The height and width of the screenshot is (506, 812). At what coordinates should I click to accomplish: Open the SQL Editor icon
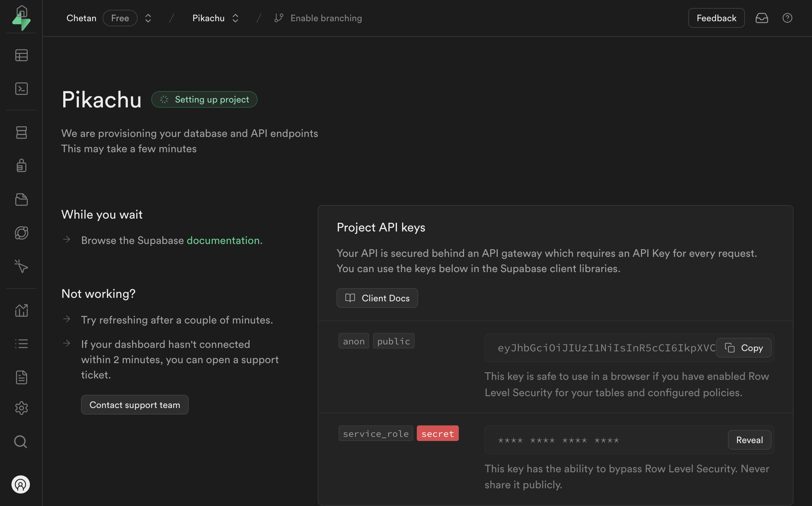click(x=21, y=89)
